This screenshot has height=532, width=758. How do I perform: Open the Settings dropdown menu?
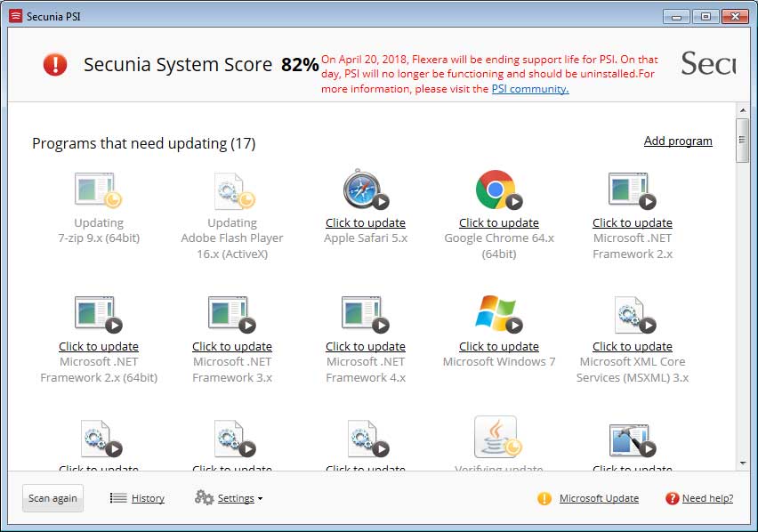click(240, 498)
